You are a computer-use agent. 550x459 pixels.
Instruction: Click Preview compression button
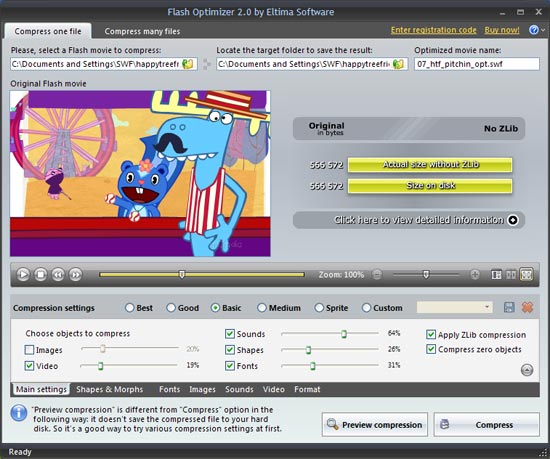[x=375, y=424]
